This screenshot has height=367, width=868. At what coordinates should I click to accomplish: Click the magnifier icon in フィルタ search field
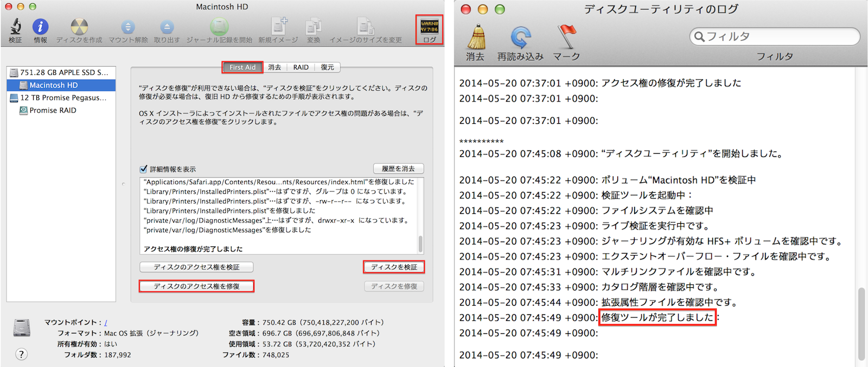699,36
